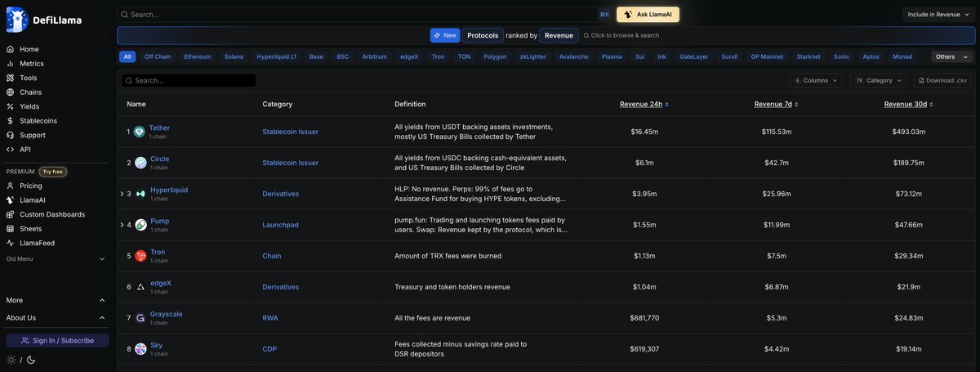This screenshot has width=980, height=372.
Task: Click the Tether protocol logo icon
Action: point(140,132)
